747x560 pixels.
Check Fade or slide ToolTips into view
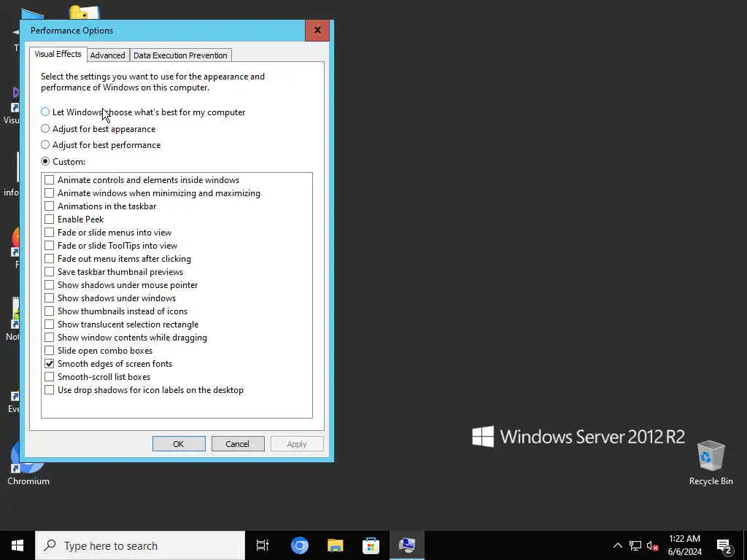(49, 245)
